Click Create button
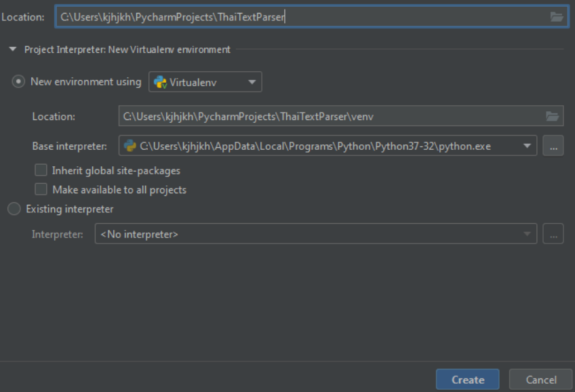Viewport: 575px width, 392px height. (x=468, y=380)
